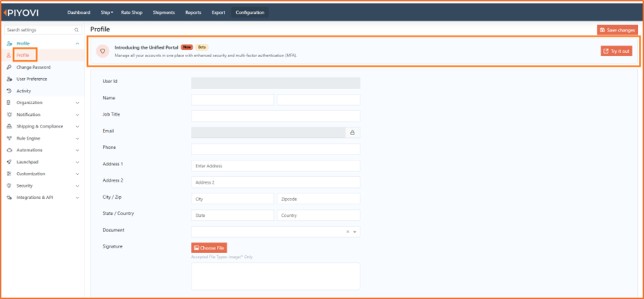Expand the Shipping & Compliance section
The height and width of the screenshot is (299, 644).
point(77,127)
